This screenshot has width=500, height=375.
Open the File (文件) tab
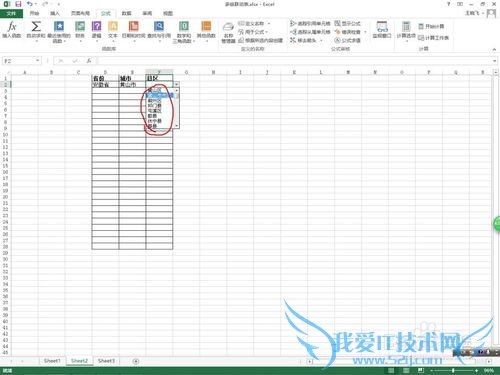(x=11, y=13)
